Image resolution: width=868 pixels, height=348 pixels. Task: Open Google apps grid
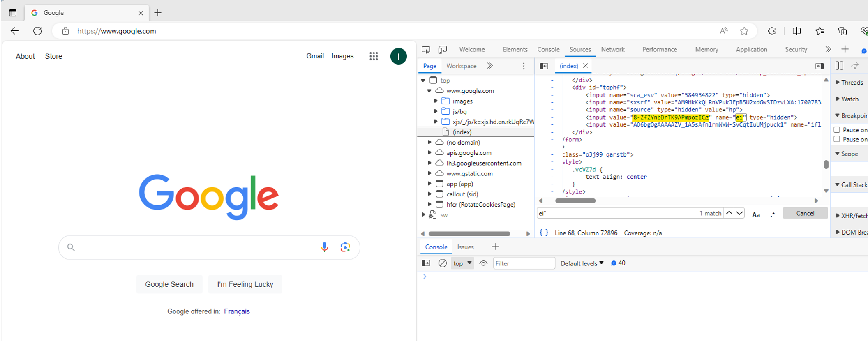[374, 56]
